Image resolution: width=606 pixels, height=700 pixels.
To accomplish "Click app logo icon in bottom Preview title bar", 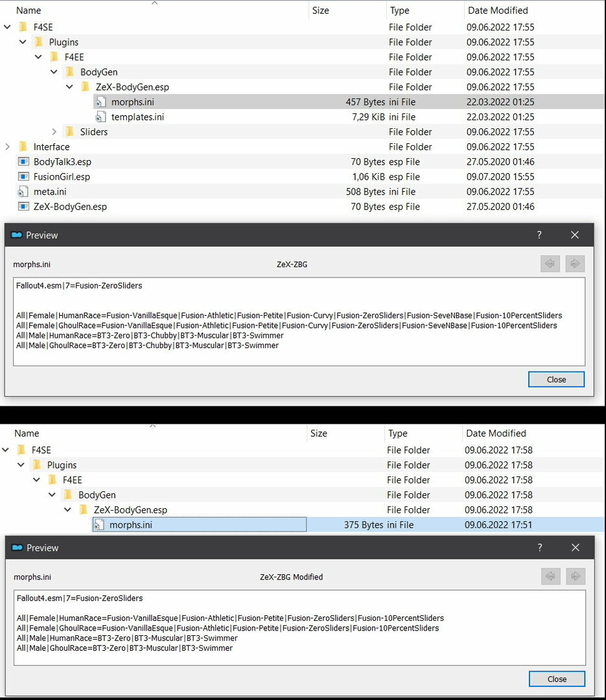I will [x=17, y=547].
